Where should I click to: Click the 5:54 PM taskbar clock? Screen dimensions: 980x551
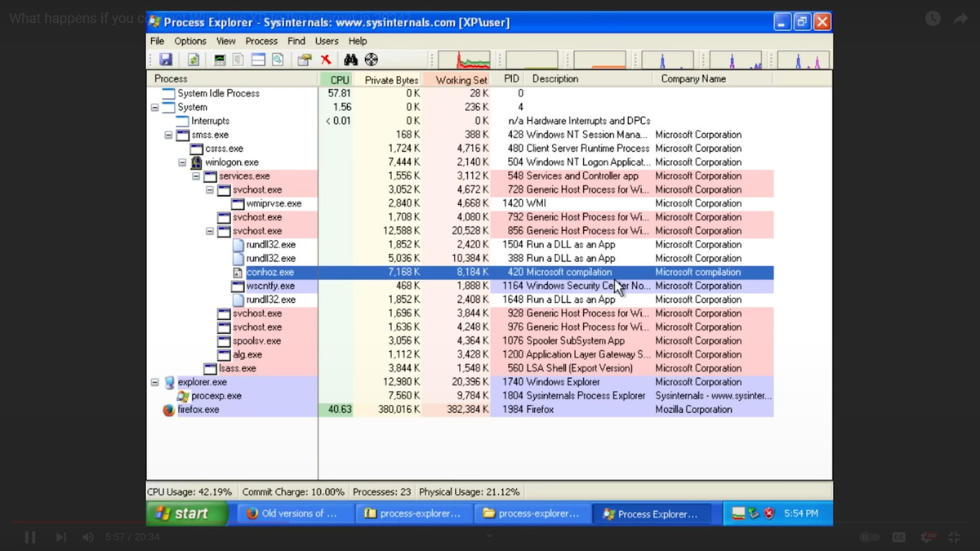tap(801, 513)
